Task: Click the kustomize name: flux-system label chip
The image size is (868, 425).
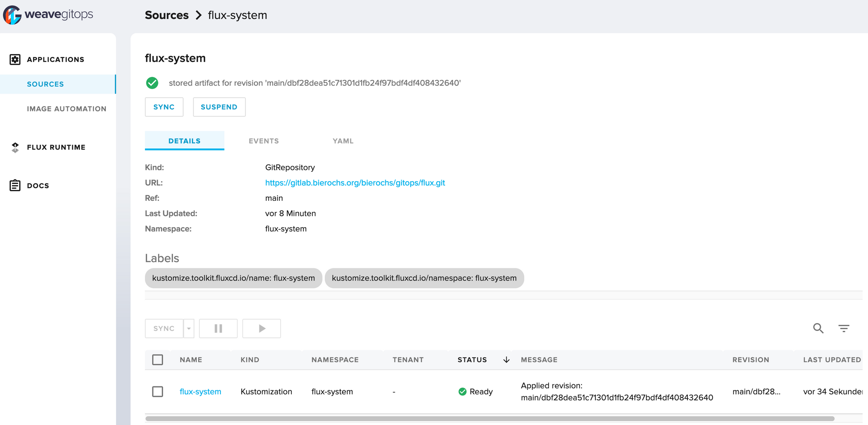Action: coord(233,278)
